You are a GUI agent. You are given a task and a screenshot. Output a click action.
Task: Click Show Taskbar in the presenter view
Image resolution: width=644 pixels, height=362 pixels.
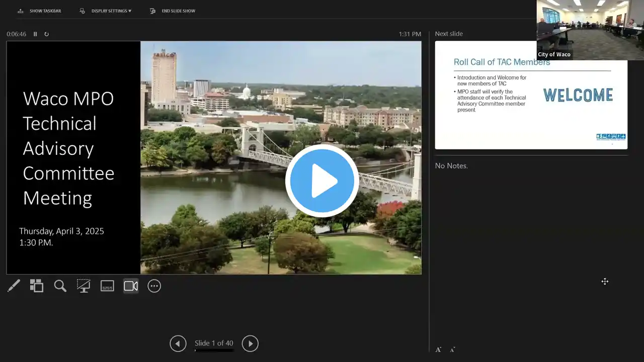pyautogui.click(x=39, y=11)
